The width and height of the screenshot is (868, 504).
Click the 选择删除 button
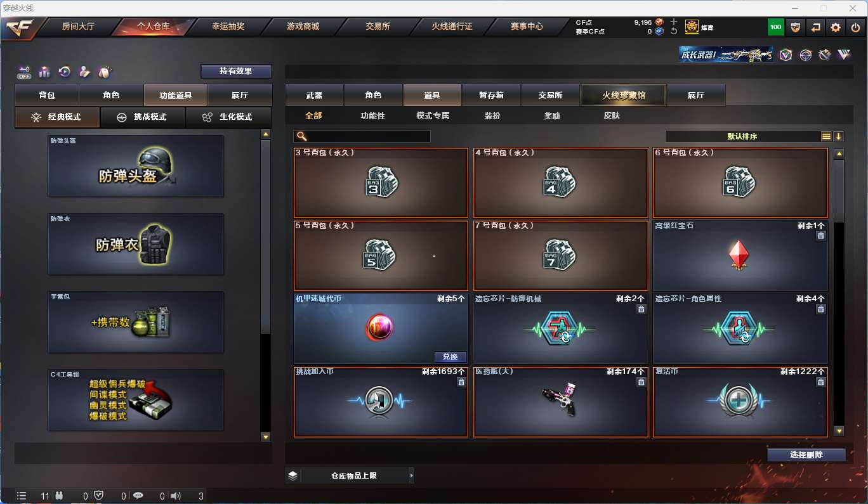click(806, 455)
